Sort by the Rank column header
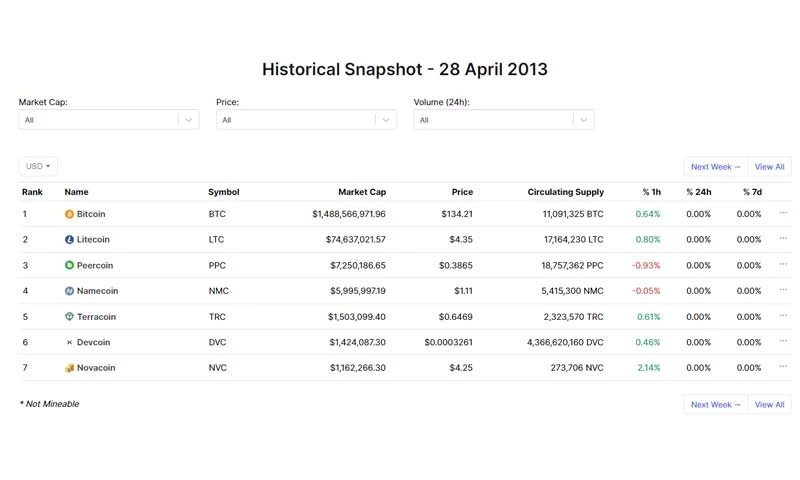This screenshot has width=800, height=480. point(32,192)
